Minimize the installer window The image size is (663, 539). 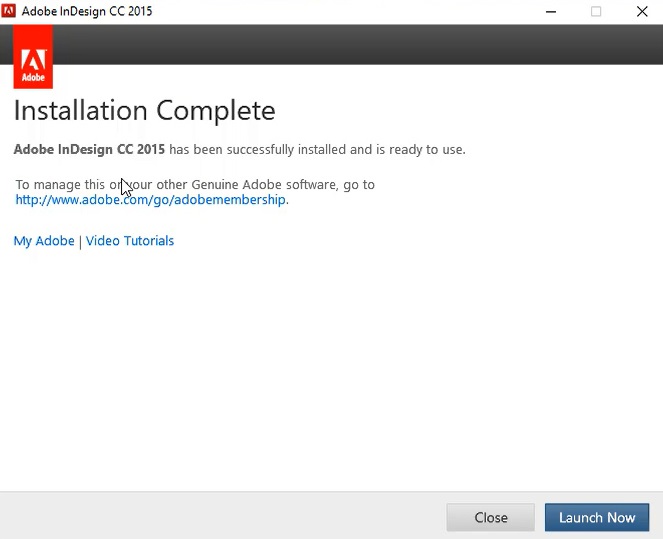pyautogui.click(x=551, y=12)
